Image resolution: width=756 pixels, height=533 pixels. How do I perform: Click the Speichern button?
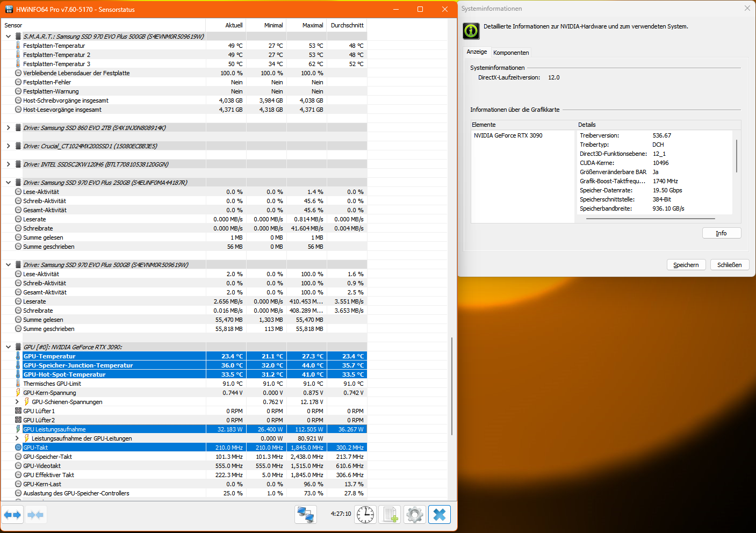point(686,265)
